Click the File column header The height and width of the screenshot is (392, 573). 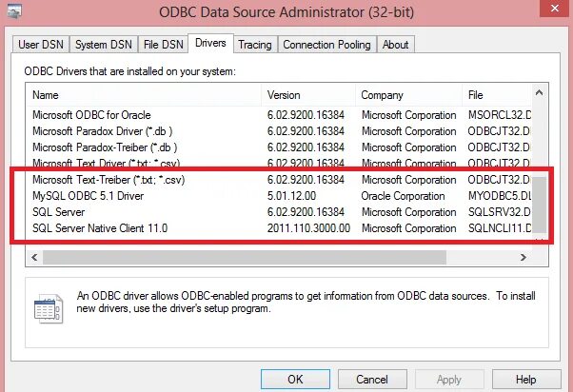point(497,95)
